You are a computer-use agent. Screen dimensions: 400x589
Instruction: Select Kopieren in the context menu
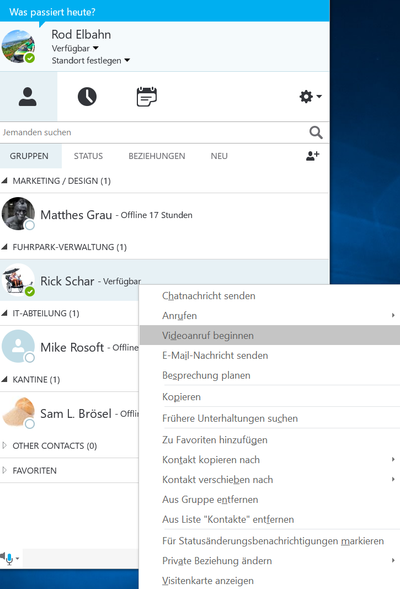tap(269, 397)
